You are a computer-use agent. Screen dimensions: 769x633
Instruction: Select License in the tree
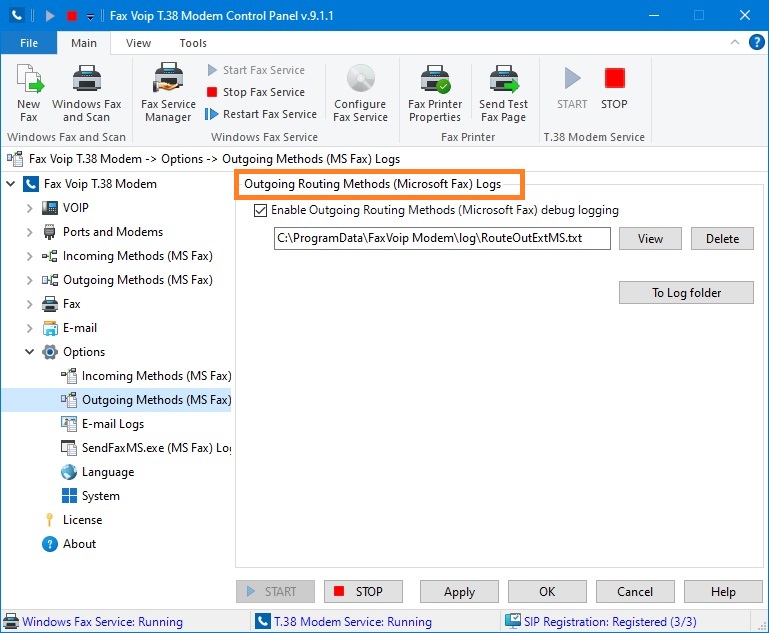click(x=73, y=520)
